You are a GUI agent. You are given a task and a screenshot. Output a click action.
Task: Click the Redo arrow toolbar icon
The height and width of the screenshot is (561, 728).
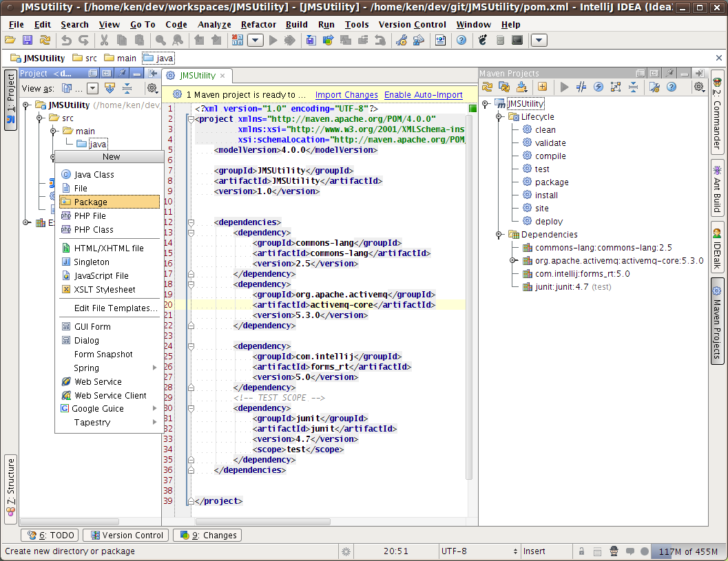83,41
